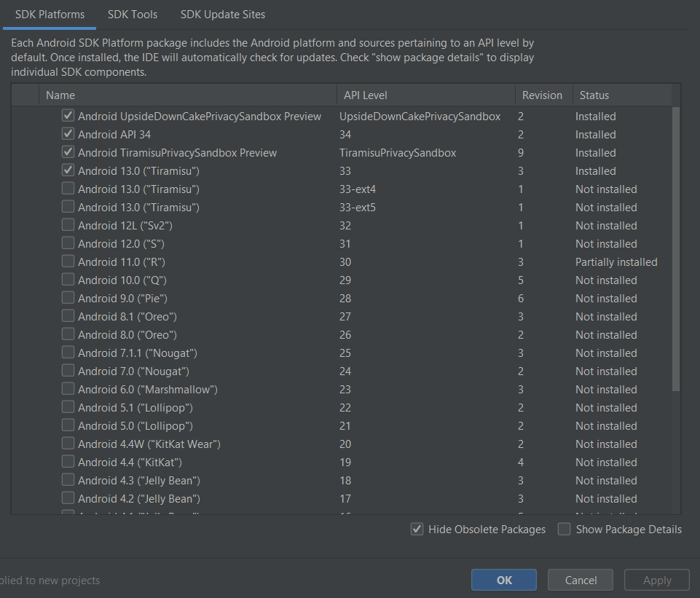Click API level "23" in Marshmallow row
The image size is (700, 598).
(x=345, y=389)
